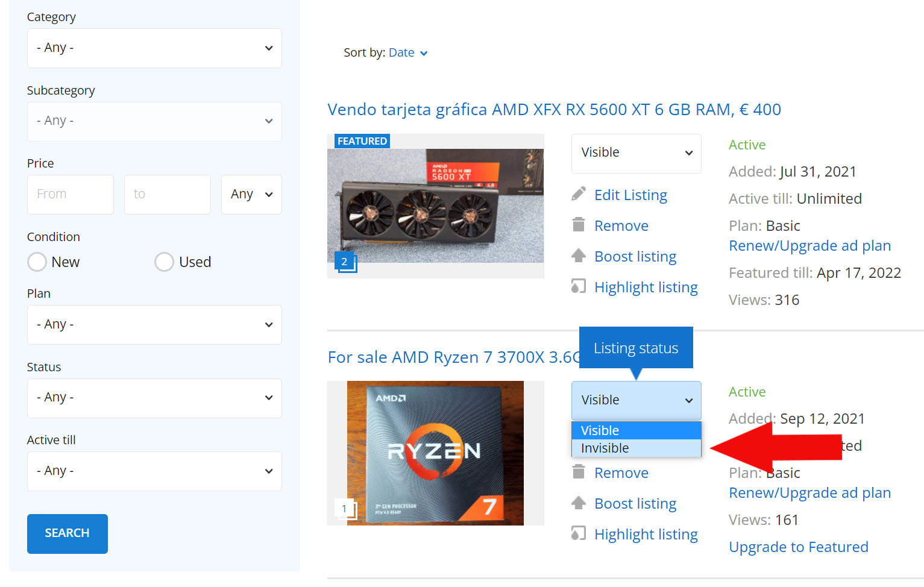The image size is (924, 587).
Task: Click the FEATURED badge on graphics card image
Action: [362, 141]
